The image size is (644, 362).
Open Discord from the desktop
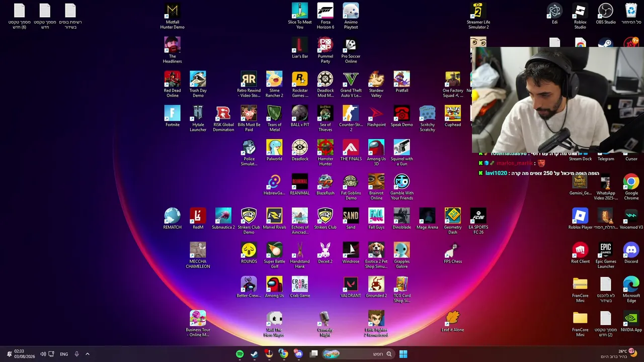631,253
